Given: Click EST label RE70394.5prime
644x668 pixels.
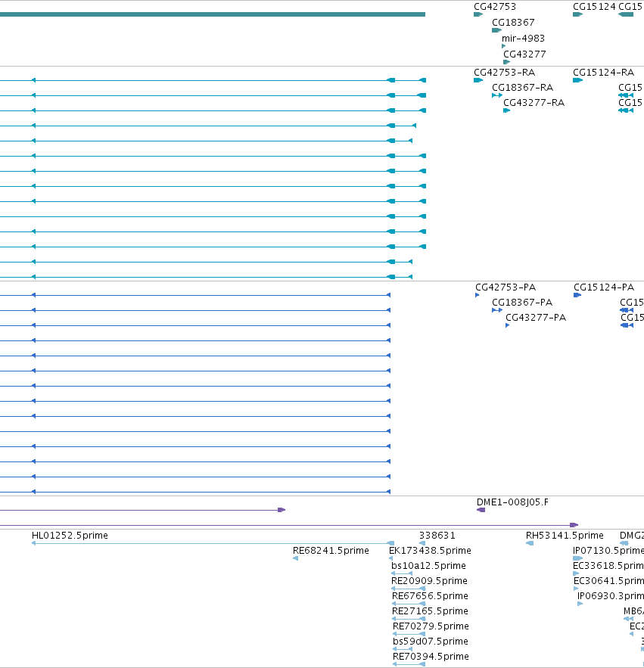Looking at the screenshot, I should [x=431, y=656].
